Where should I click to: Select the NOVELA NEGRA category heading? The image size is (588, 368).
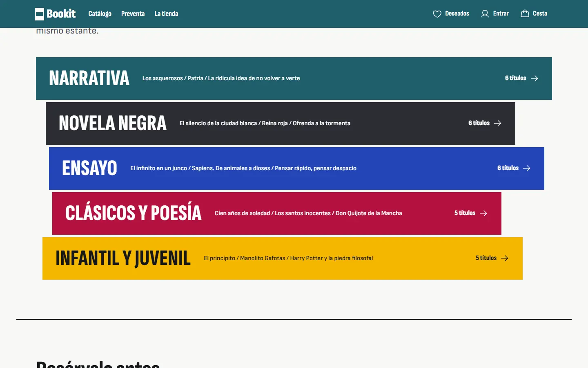click(113, 123)
